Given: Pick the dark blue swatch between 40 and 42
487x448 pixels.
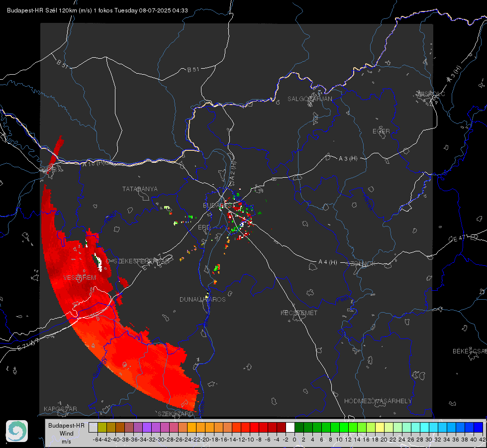Looking at the screenshot, I should point(479,427).
